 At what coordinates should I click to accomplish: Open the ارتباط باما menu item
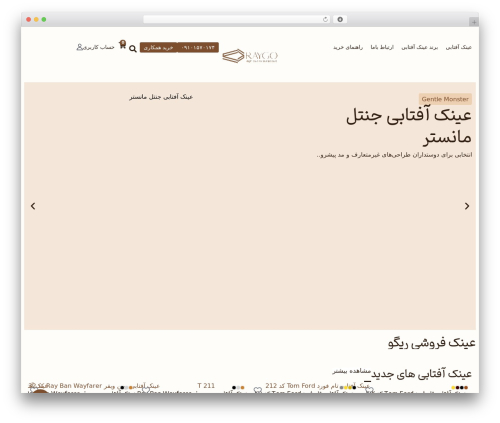coord(382,47)
